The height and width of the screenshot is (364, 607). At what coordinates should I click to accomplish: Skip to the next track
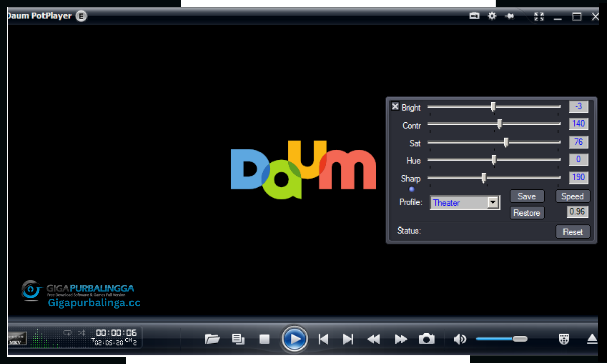(348, 339)
